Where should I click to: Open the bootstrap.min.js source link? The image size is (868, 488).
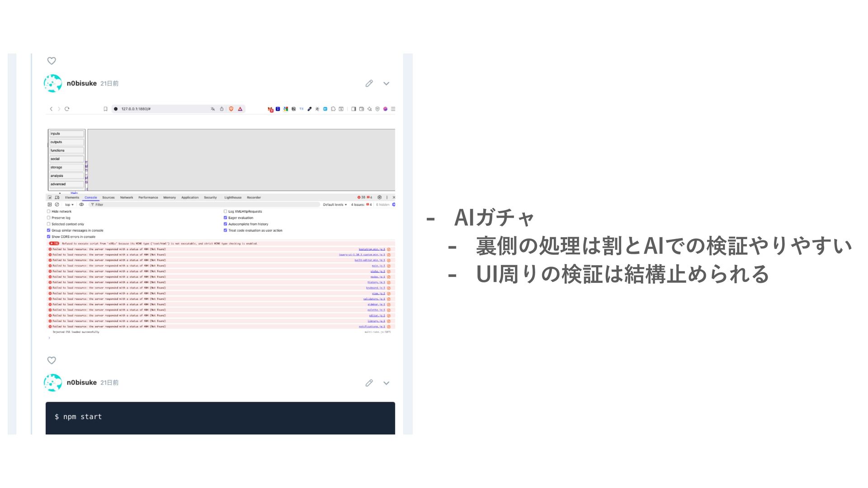pos(372,249)
